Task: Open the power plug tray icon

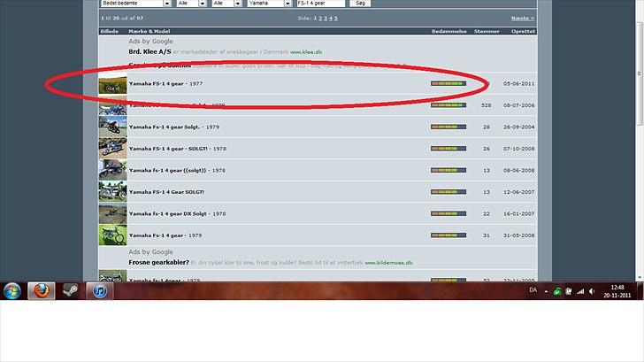Action: tap(569, 291)
